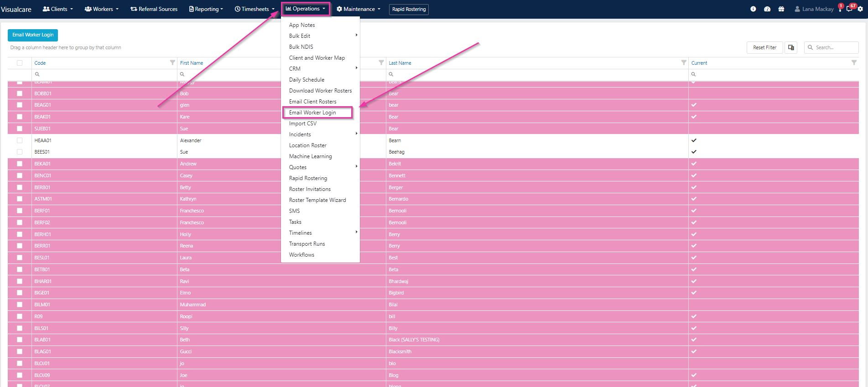Open the settings gear icon
Screen dimensions: 868x387
(x=860, y=9)
